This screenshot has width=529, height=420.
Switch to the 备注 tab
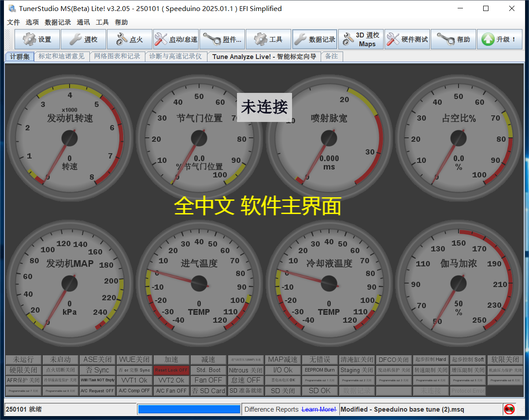(x=332, y=56)
